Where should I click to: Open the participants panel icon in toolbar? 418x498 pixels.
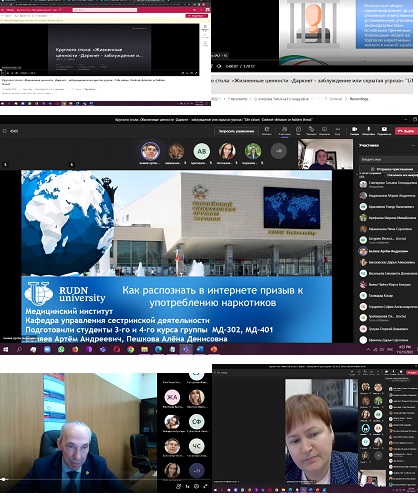[x=284, y=130]
